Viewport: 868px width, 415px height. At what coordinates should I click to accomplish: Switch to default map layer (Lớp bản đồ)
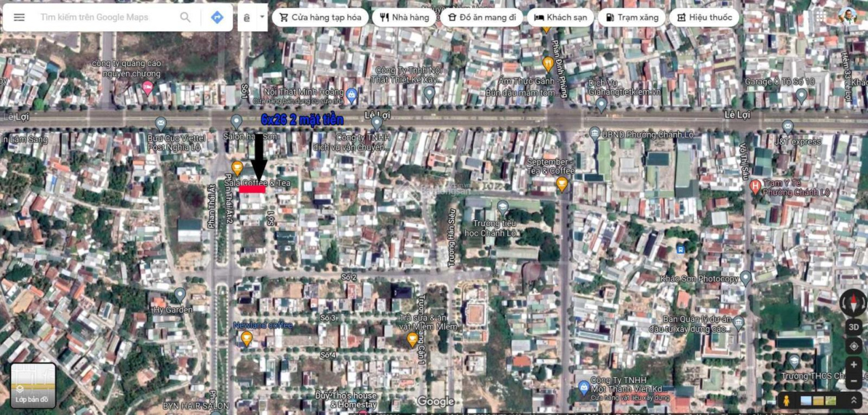tap(33, 385)
